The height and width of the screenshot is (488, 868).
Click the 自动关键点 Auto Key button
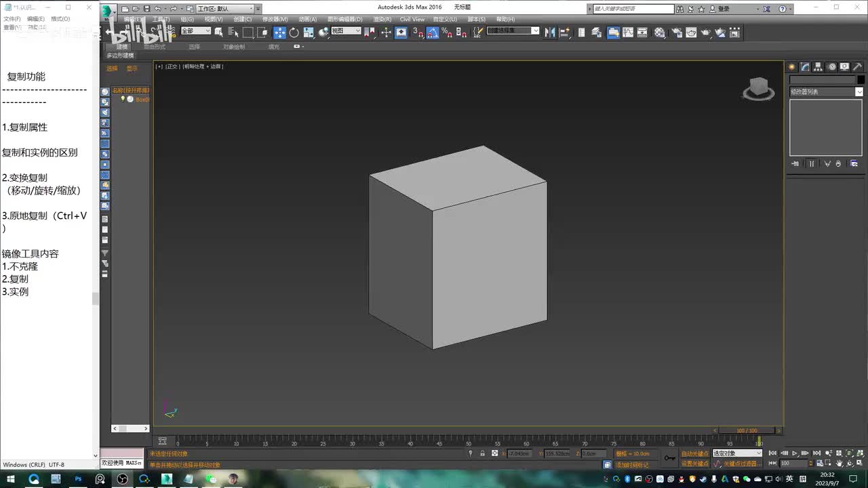click(695, 453)
